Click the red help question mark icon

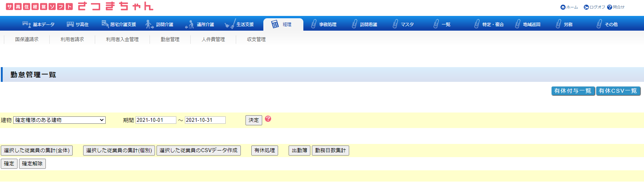coord(268,119)
